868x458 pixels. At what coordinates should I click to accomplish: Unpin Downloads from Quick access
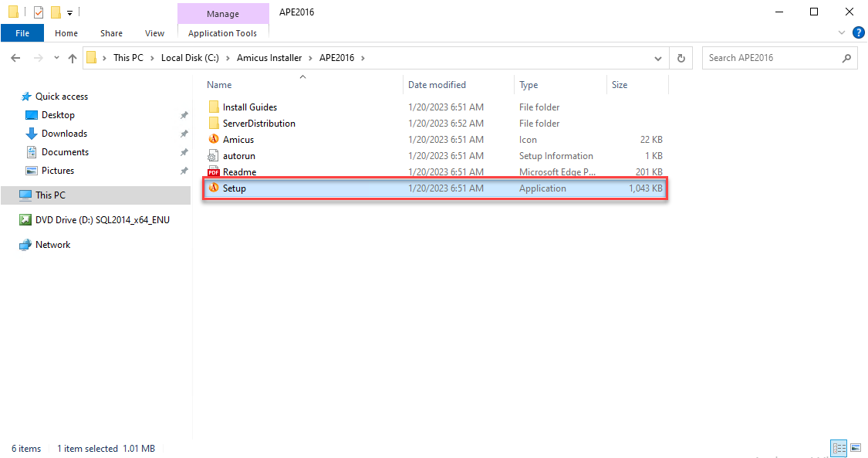point(184,134)
